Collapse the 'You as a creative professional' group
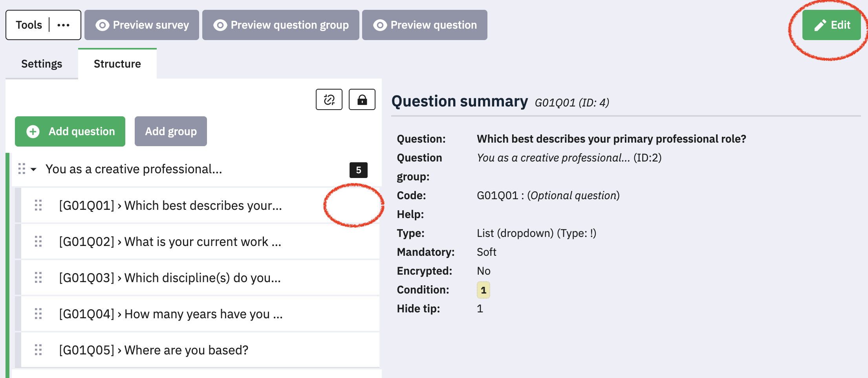Viewport: 868px width, 378px height. [34, 169]
